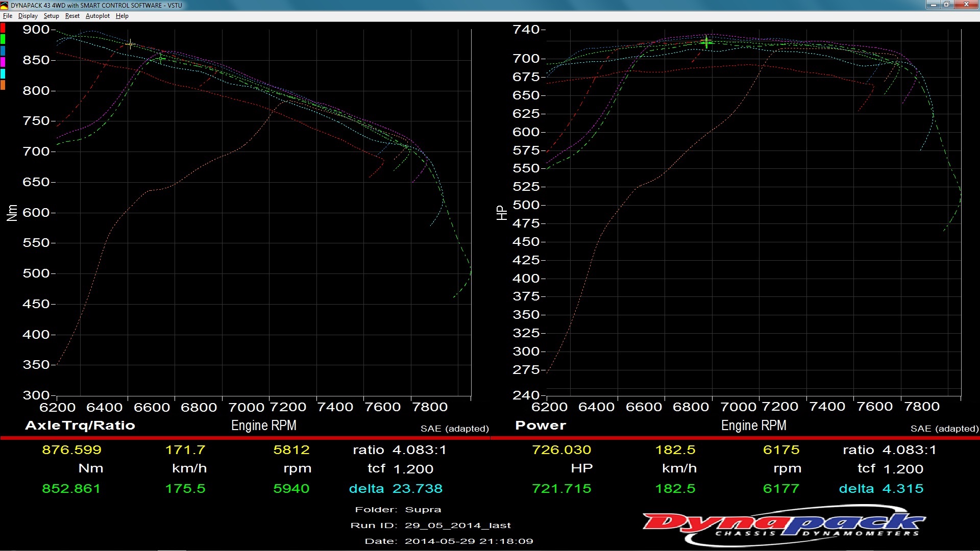
Task: Click the Dynapack chassis dynamometers logo
Action: (783, 525)
